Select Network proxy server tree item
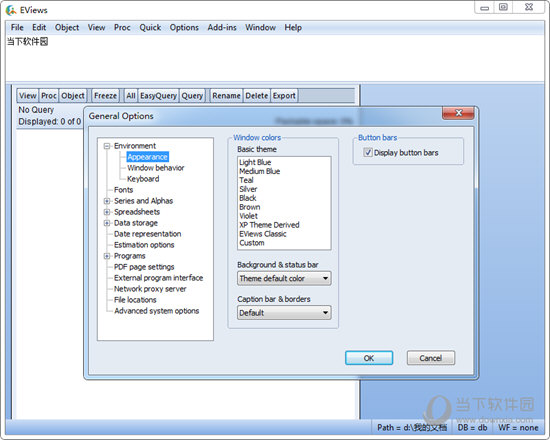Viewport: 550px width, 440px height. [x=150, y=289]
